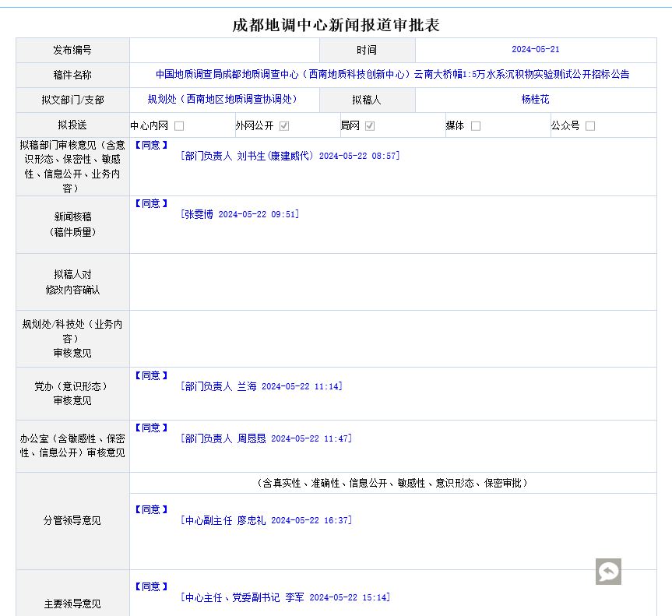Toggle the 外网公开 checkbox
672x616 pixels.
point(284,126)
